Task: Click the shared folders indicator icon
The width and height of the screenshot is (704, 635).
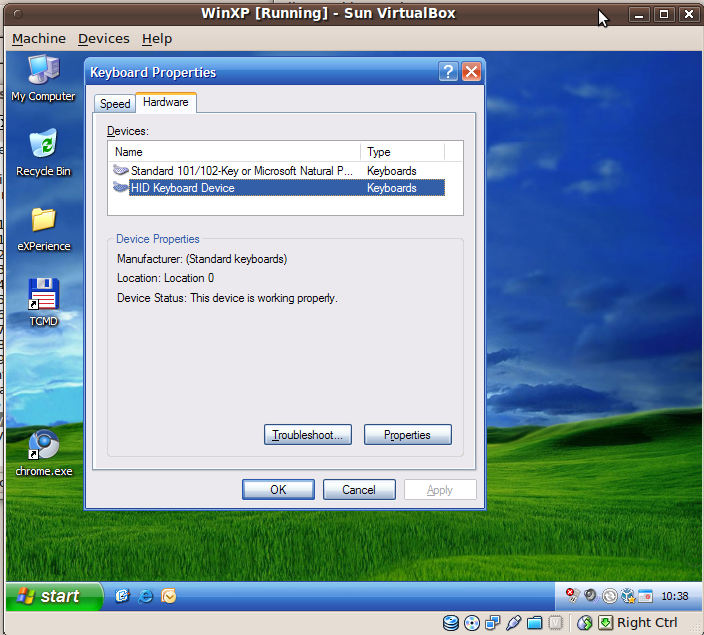Action: click(x=534, y=623)
